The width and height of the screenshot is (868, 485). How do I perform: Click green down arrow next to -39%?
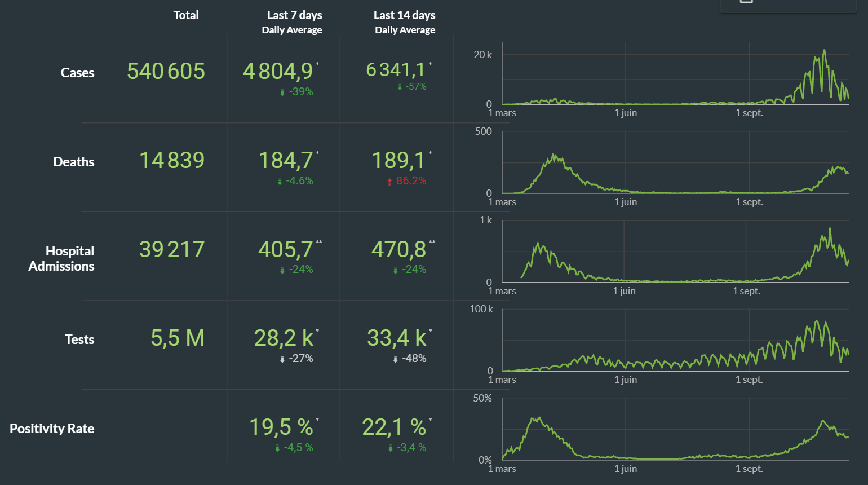coord(282,92)
